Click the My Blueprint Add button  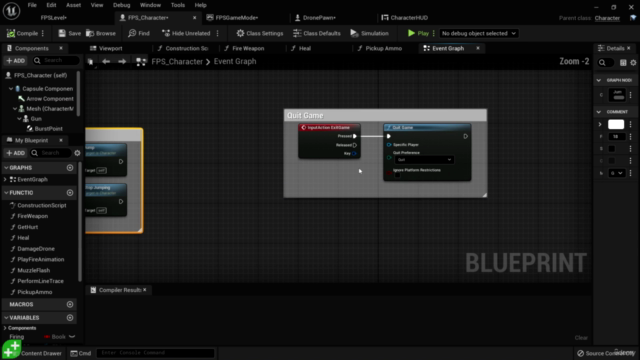[16, 153]
